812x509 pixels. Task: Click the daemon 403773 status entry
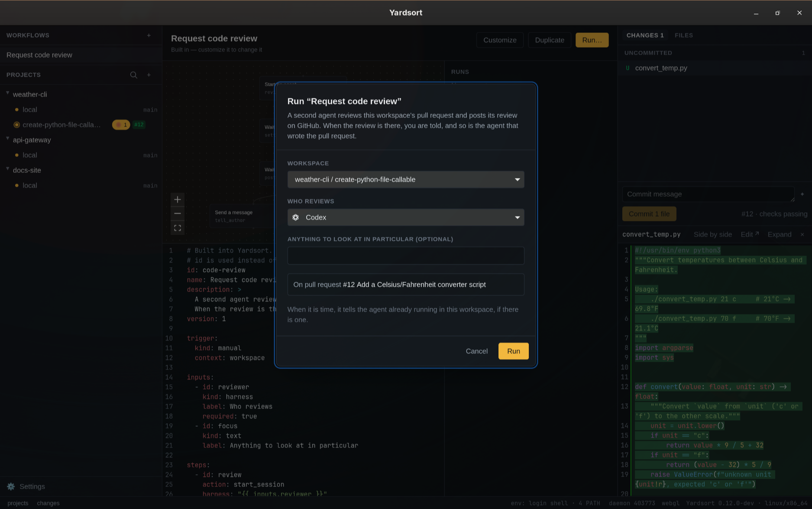[x=632, y=503]
